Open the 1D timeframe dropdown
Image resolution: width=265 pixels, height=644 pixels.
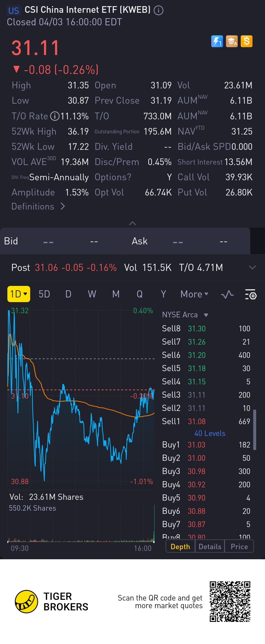19,294
